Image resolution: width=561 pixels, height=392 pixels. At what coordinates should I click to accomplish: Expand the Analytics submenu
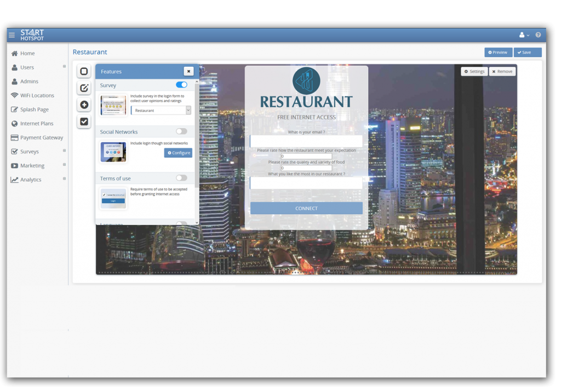click(65, 178)
